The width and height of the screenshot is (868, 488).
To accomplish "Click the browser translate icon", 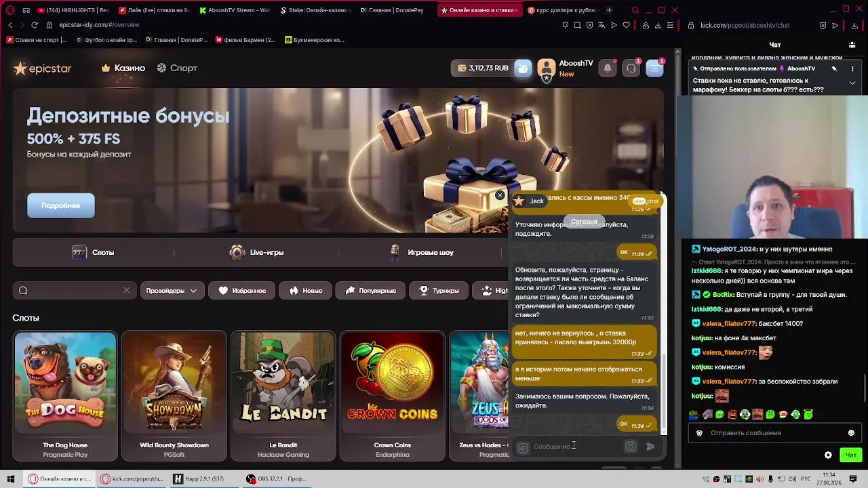I will [601, 25].
